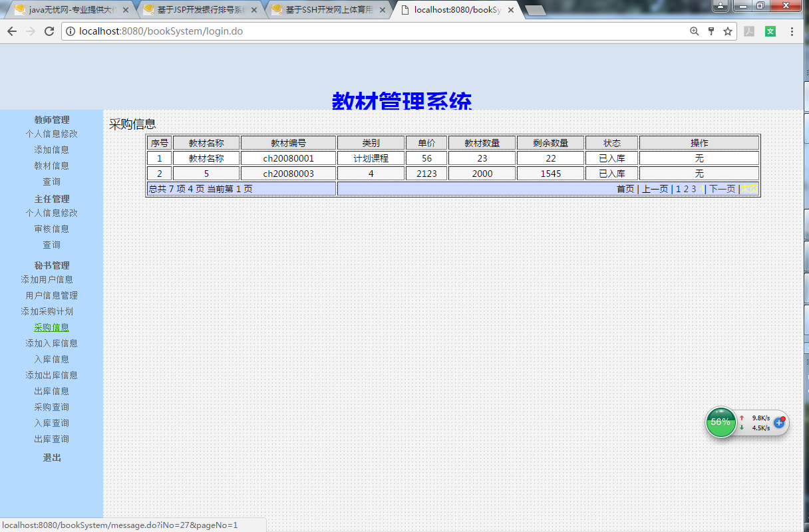Open 教材信息 in sidebar
This screenshot has width=809, height=532.
[52, 166]
